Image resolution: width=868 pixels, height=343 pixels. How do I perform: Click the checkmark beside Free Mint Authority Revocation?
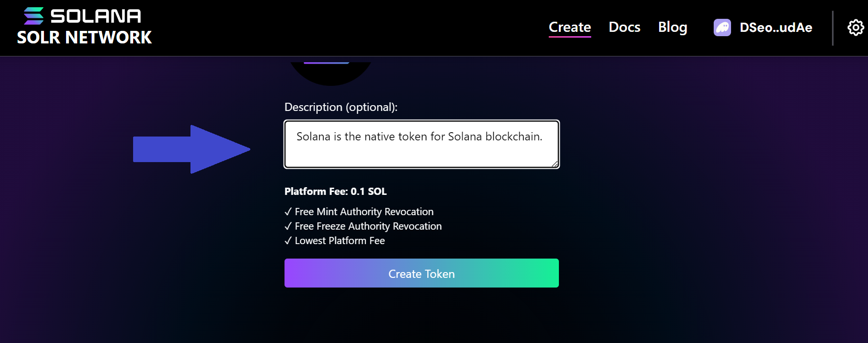[288, 211]
